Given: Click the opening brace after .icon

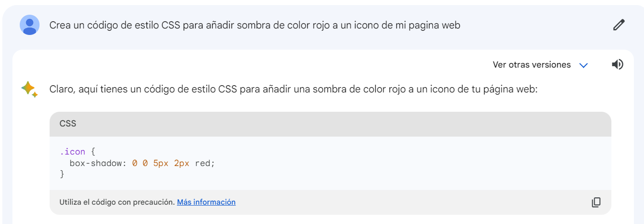Looking at the screenshot, I should (x=93, y=152).
